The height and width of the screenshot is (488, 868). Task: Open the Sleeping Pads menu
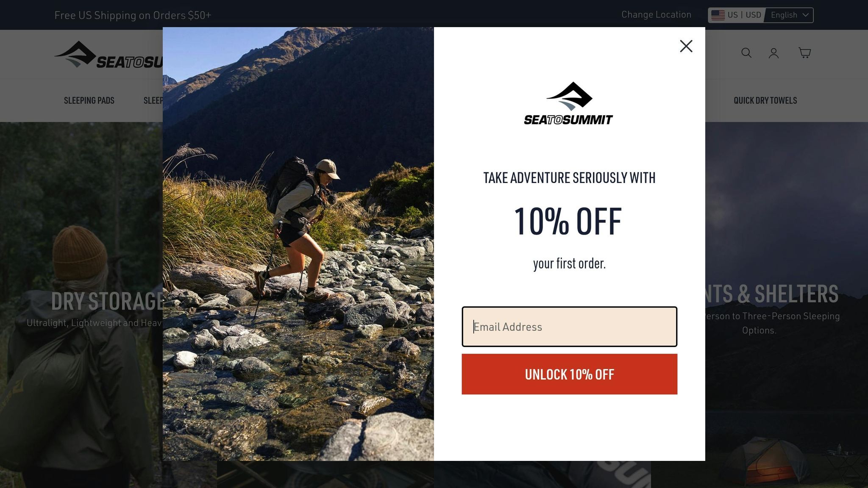tap(89, 100)
